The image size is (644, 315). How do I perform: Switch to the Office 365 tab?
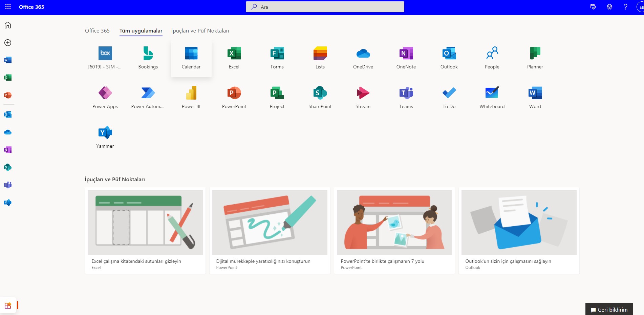(97, 31)
